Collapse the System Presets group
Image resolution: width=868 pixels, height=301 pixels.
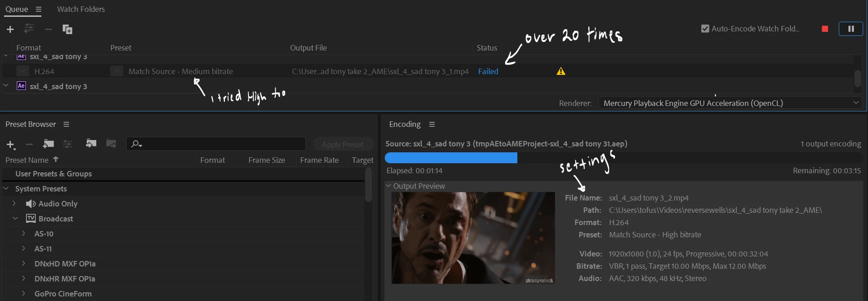pos(6,188)
